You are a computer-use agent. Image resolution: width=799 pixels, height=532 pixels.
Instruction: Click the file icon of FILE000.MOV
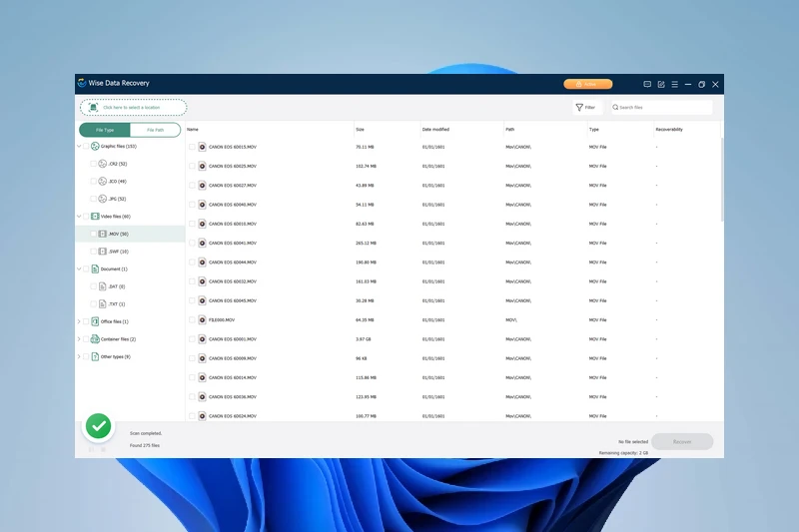click(x=202, y=319)
